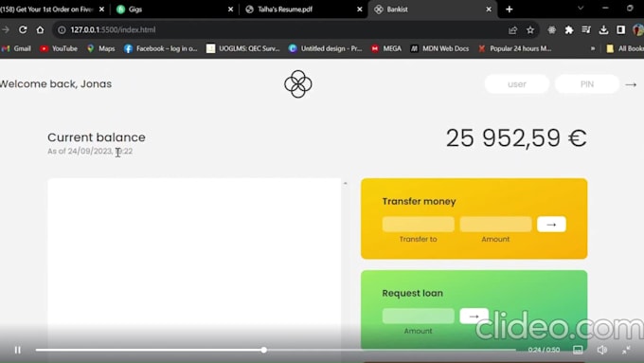Open the MEGA bookmark
The height and width of the screenshot is (363, 644).
tap(386, 48)
